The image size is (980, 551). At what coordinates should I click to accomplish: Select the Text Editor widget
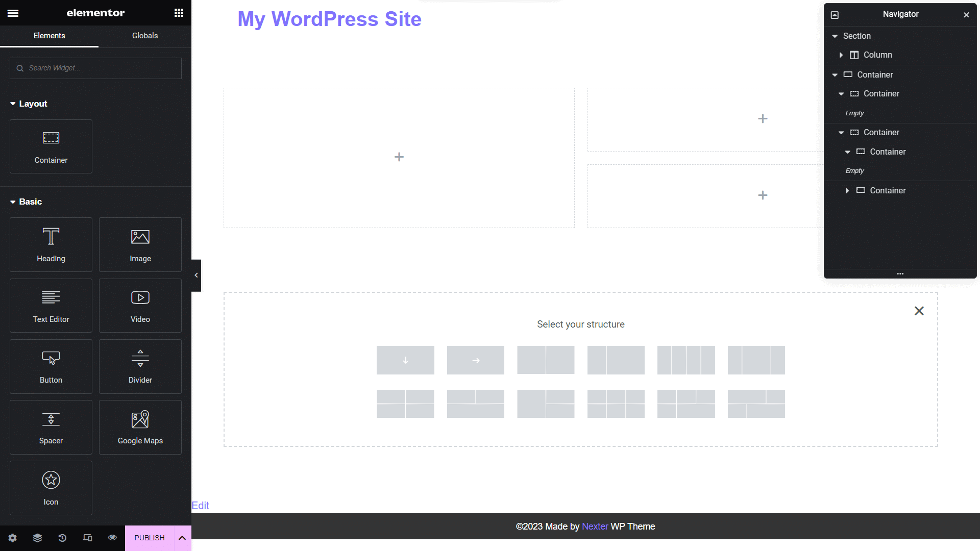(51, 305)
